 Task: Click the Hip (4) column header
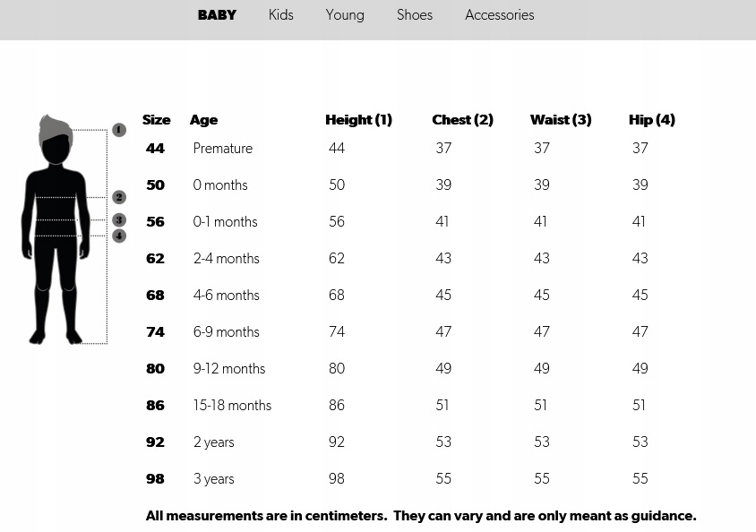652,120
